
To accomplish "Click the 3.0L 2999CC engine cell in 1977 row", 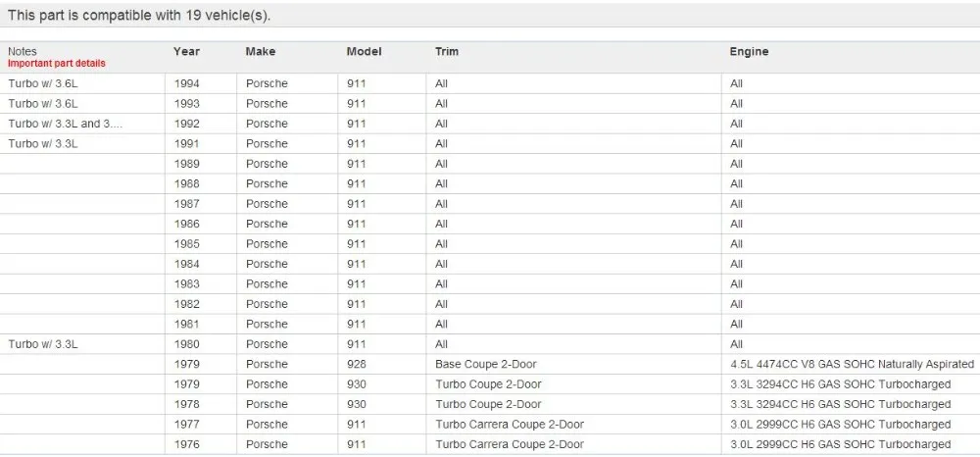I will point(840,425).
